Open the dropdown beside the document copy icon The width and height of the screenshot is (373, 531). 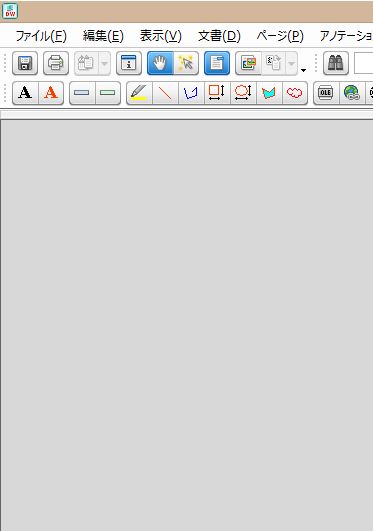tap(292, 63)
